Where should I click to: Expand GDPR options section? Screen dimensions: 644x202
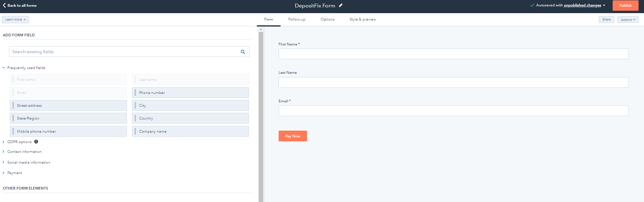click(x=4, y=142)
